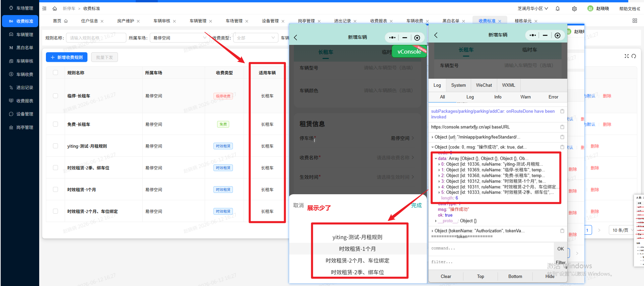Open the 所属车场 dropdown
The height and width of the screenshot is (286, 644).
point(180,38)
